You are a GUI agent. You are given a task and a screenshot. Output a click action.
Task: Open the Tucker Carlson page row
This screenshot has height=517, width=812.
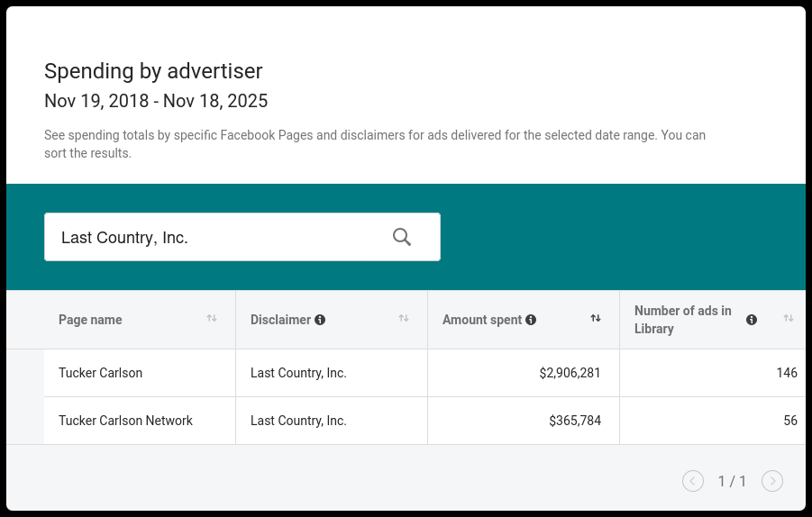tap(100, 373)
